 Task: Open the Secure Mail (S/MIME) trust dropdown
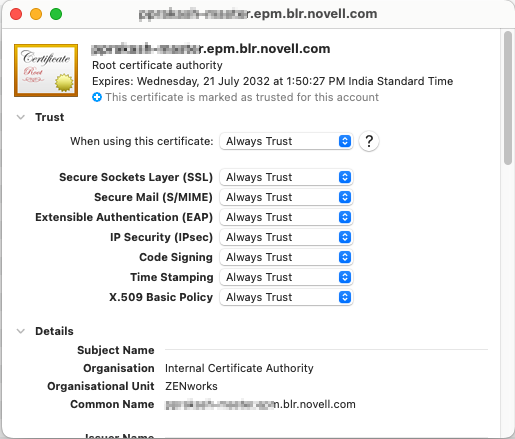tap(286, 197)
